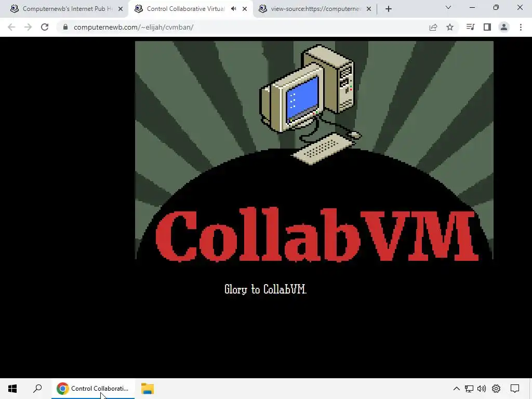
Task: Mute the Control Collaborative tab audio
Action: click(x=233, y=9)
